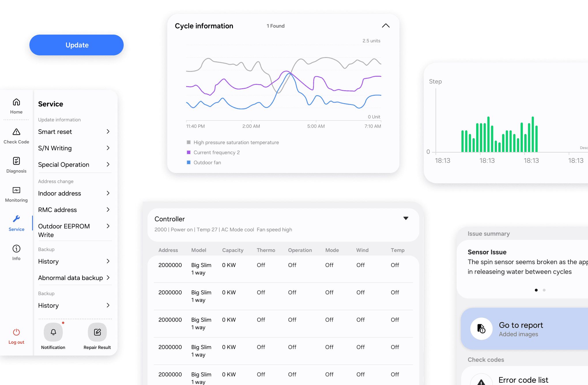Open the Repair Result edit icon
This screenshot has width=588, height=385.
point(97,332)
